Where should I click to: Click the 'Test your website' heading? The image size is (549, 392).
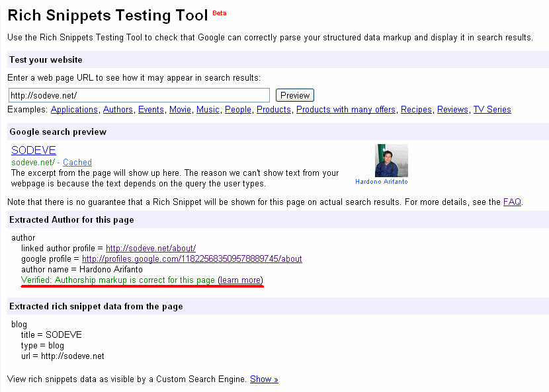pos(46,60)
